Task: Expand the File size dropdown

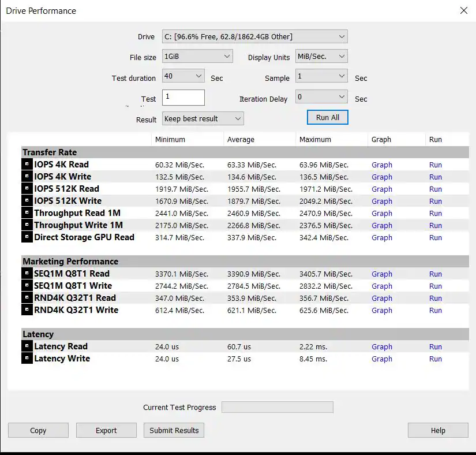Action: (x=197, y=57)
